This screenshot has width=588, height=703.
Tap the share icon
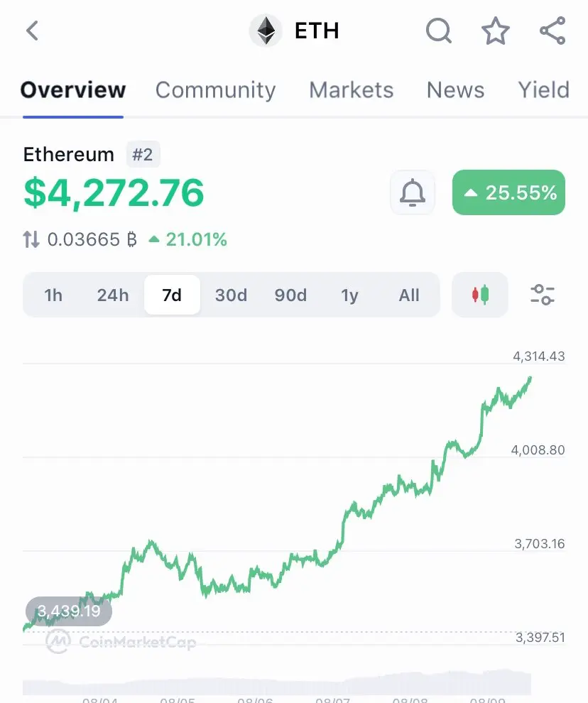[x=552, y=31]
